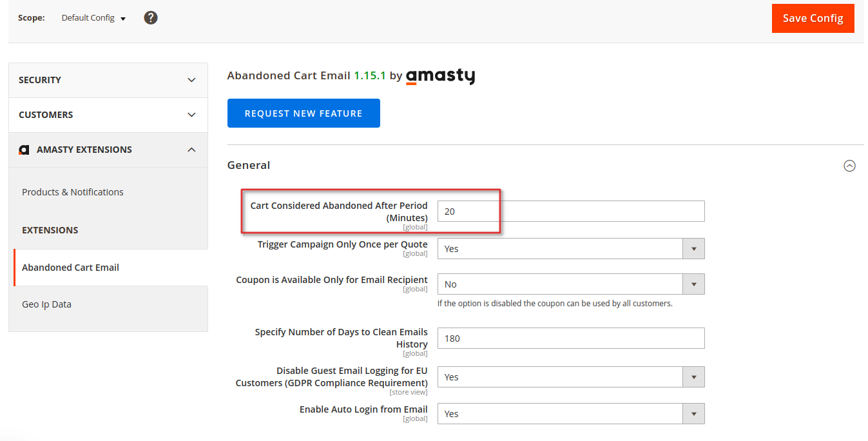Expand the Security section
Screen dimensions: 868x441
(108, 80)
